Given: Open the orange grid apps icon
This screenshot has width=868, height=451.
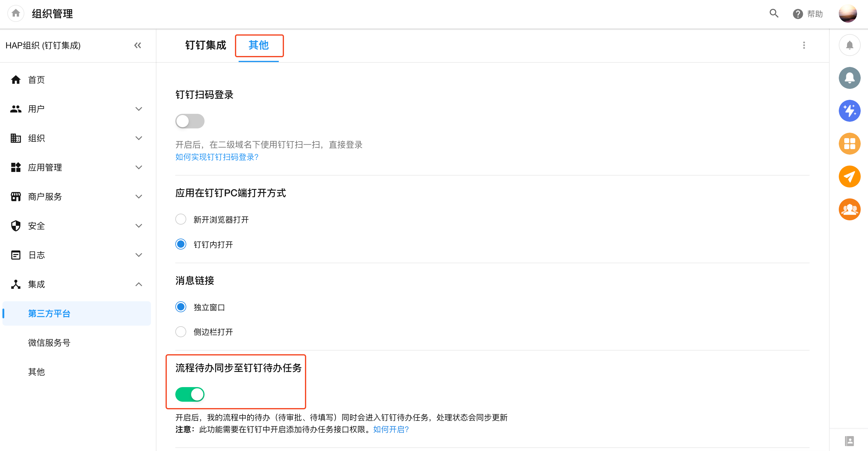Looking at the screenshot, I should (x=849, y=144).
